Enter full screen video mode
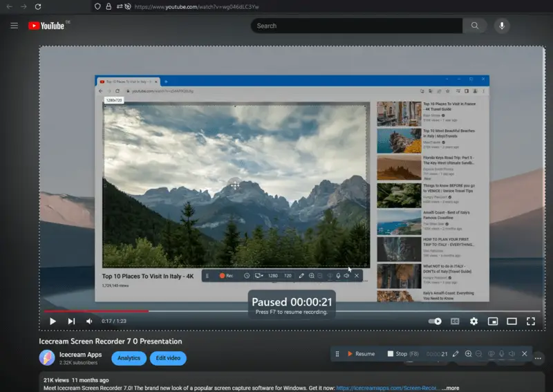 (x=531, y=321)
